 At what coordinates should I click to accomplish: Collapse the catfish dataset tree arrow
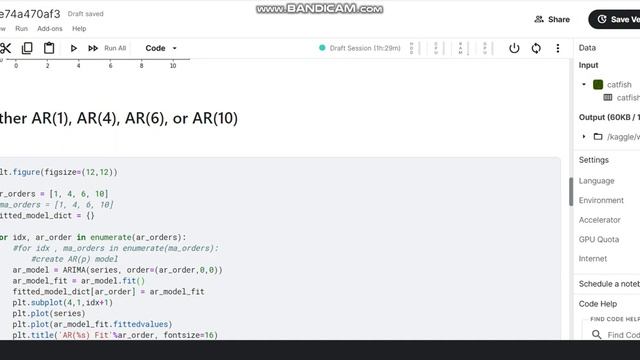click(584, 84)
